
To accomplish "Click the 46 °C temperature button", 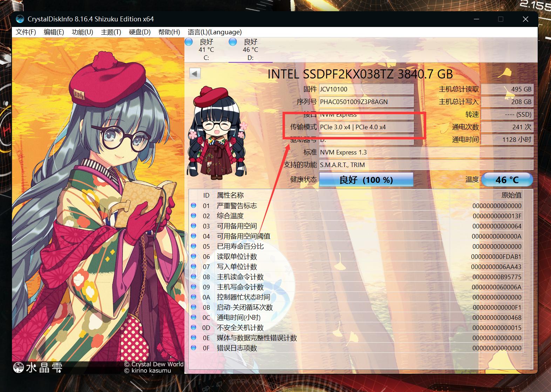I will (x=507, y=180).
